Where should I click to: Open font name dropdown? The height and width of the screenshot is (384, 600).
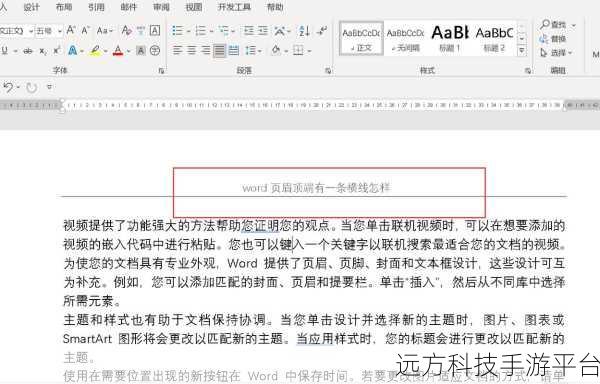(x=31, y=31)
